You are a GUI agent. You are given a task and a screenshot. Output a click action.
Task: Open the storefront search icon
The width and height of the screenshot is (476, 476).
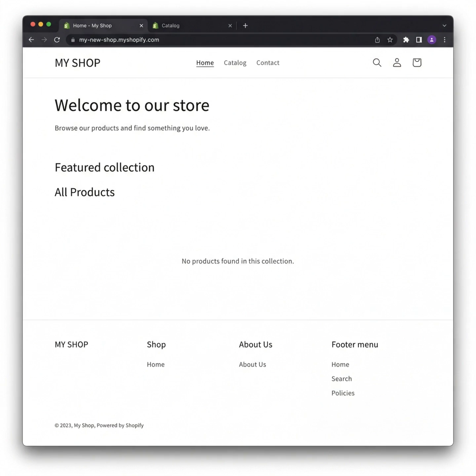[x=377, y=62]
